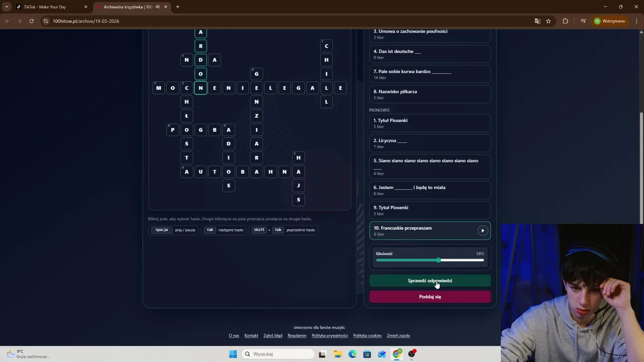The height and width of the screenshot is (362, 644).
Task: Select clue 9 Tytuł Piosenki
Action: [430, 210]
